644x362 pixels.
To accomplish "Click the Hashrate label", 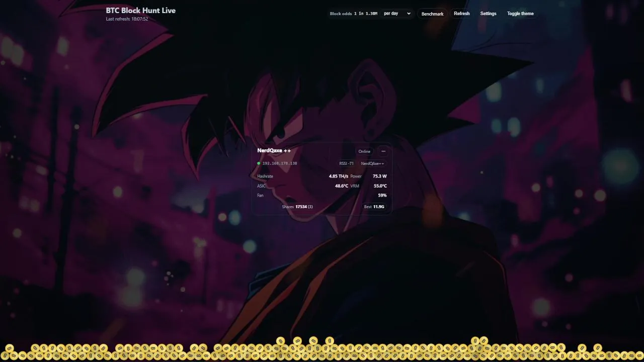I will pos(265,176).
